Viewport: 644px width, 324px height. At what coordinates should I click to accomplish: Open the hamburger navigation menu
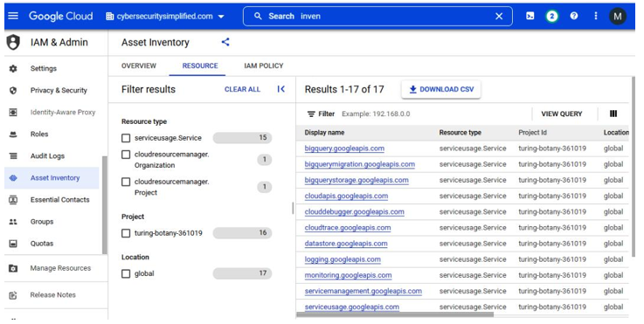click(13, 16)
